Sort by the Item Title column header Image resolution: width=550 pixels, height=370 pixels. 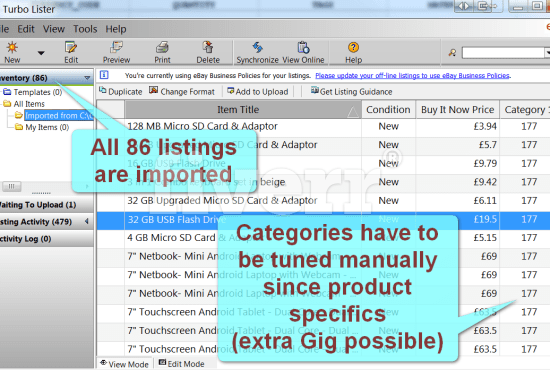point(243,110)
